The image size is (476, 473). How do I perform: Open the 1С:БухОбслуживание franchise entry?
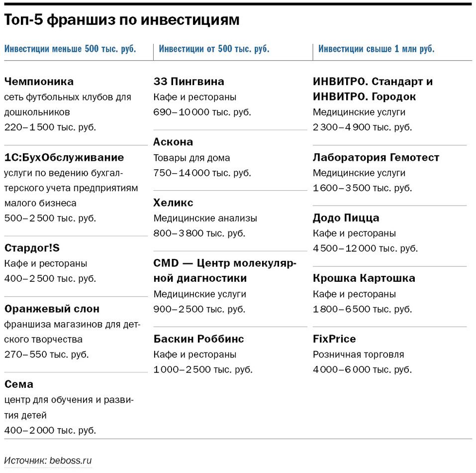pos(64,157)
